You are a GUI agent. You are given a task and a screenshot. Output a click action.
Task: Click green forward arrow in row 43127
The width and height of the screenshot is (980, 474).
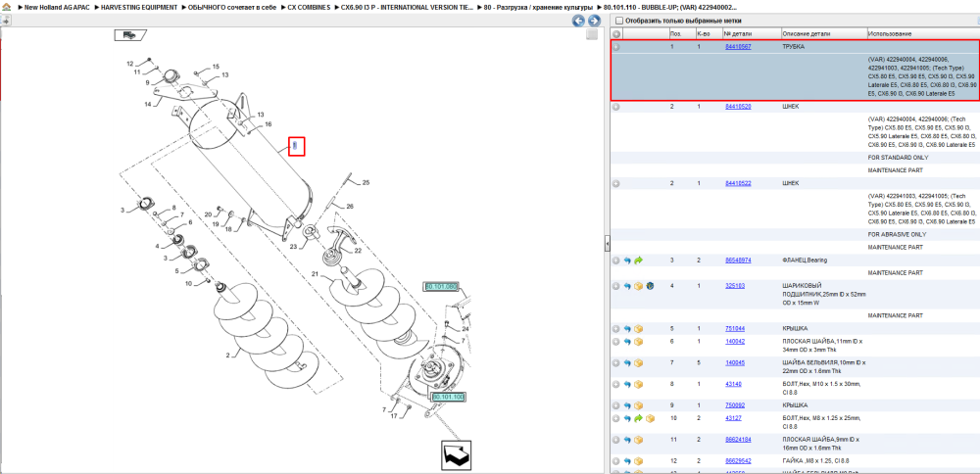pos(638,418)
